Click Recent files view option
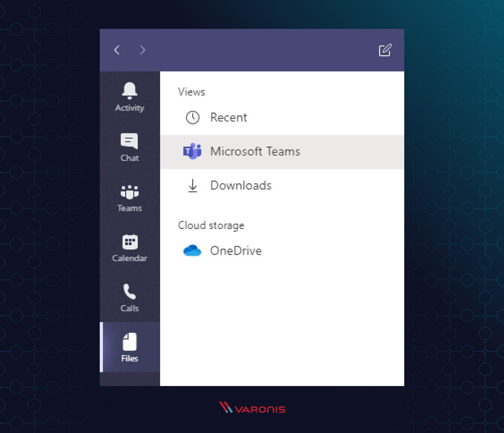504x433 pixels. pyautogui.click(x=228, y=117)
